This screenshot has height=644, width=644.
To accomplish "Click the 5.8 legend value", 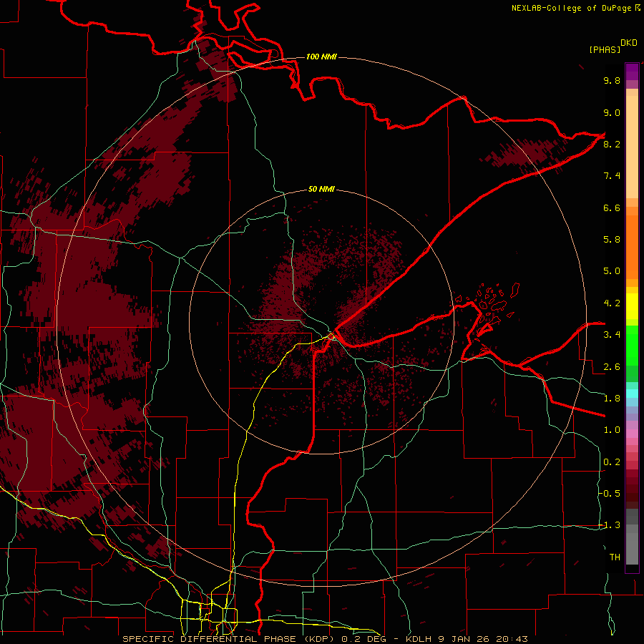I will [612, 240].
